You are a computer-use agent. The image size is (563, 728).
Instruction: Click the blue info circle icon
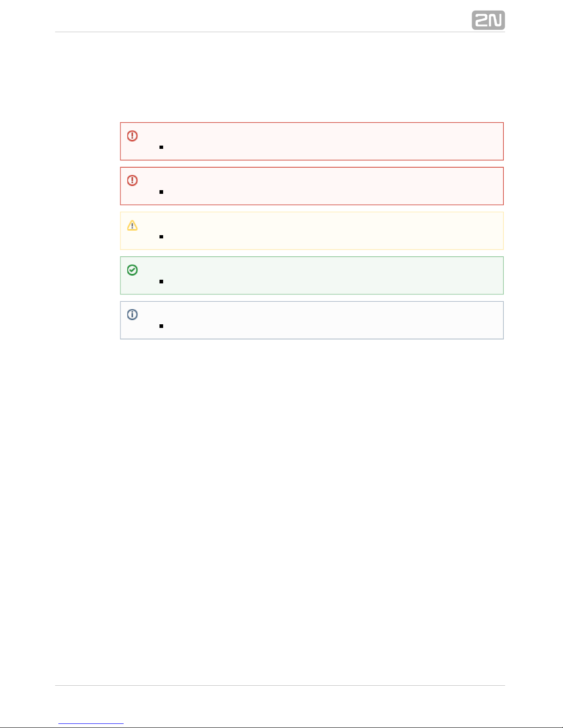pyautogui.click(x=132, y=315)
